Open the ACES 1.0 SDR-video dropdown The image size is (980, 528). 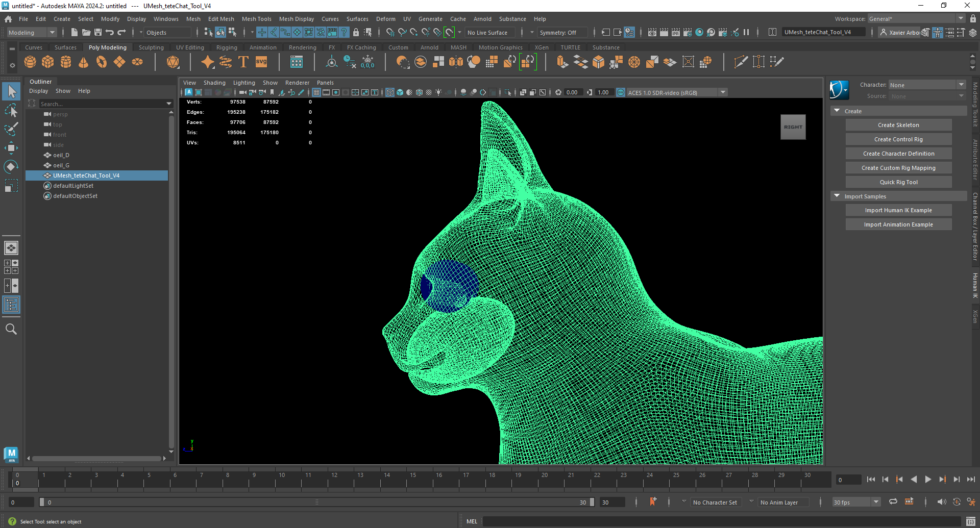pos(677,92)
